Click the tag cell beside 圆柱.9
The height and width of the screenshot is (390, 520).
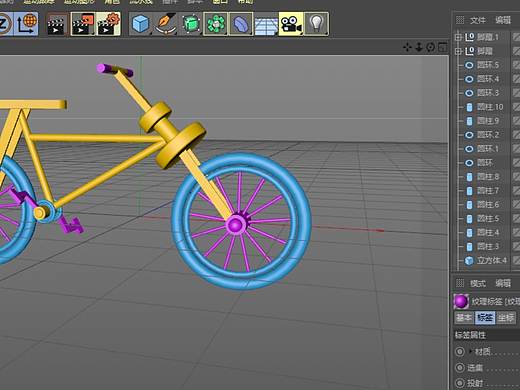tap(516, 121)
